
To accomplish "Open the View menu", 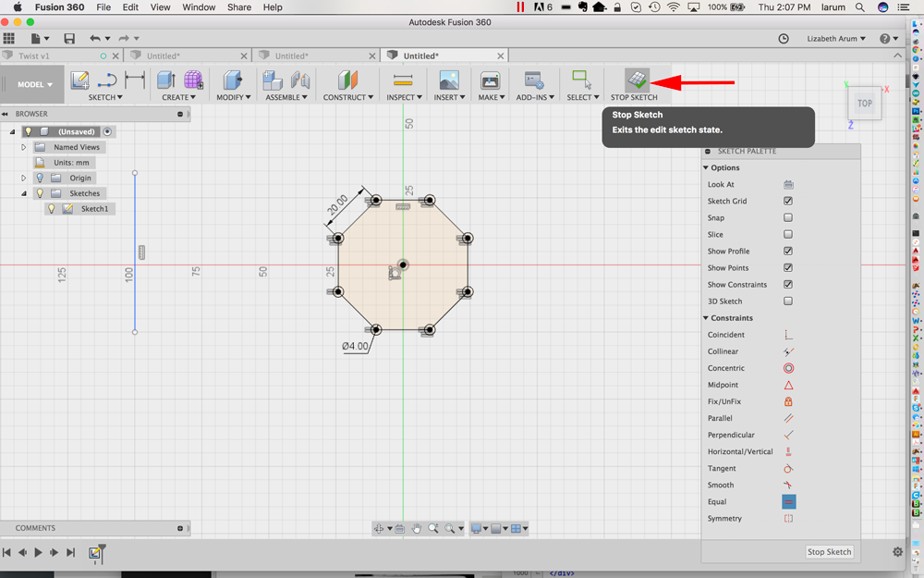I will point(160,7).
